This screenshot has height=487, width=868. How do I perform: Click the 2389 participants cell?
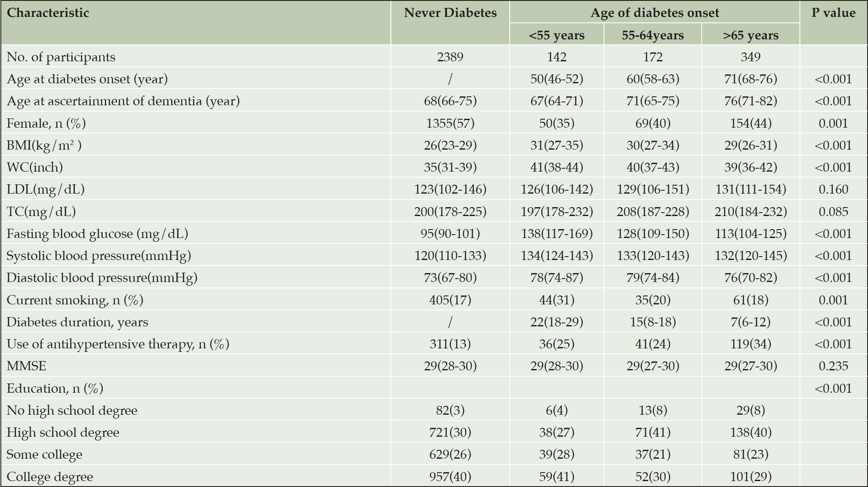point(450,57)
